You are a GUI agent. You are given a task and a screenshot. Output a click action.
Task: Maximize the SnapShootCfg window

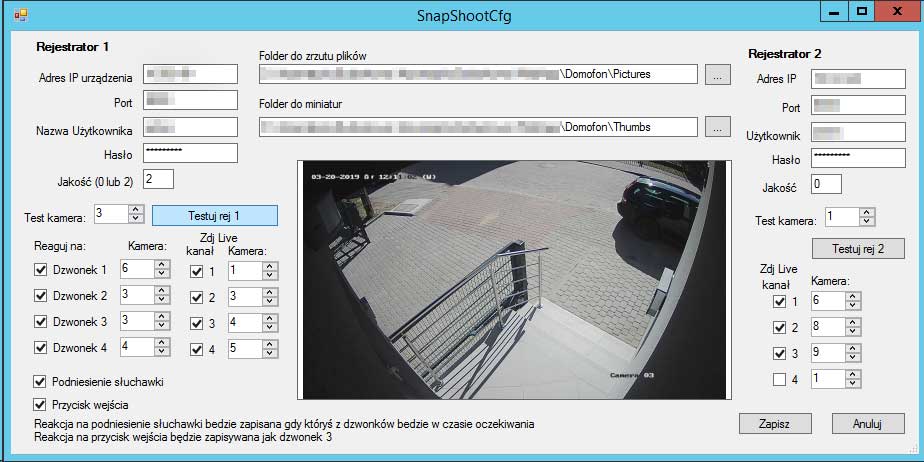pyautogui.click(x=860, y=11)
